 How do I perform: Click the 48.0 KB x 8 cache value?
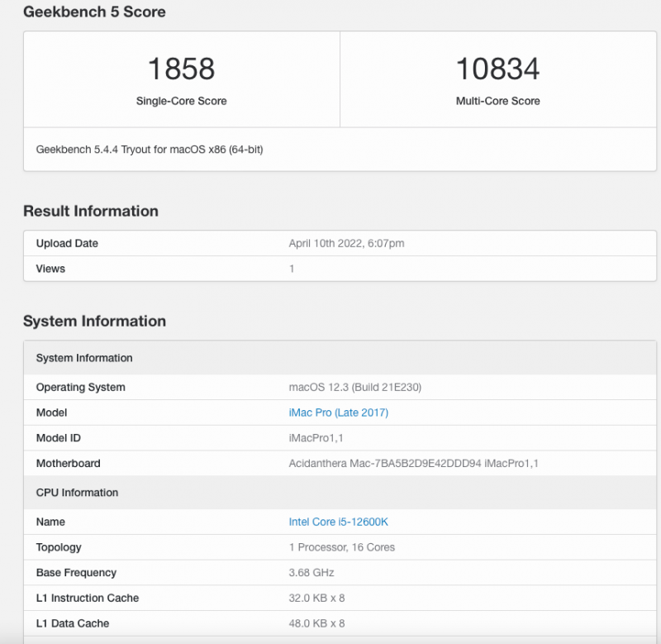click(316, 623)
